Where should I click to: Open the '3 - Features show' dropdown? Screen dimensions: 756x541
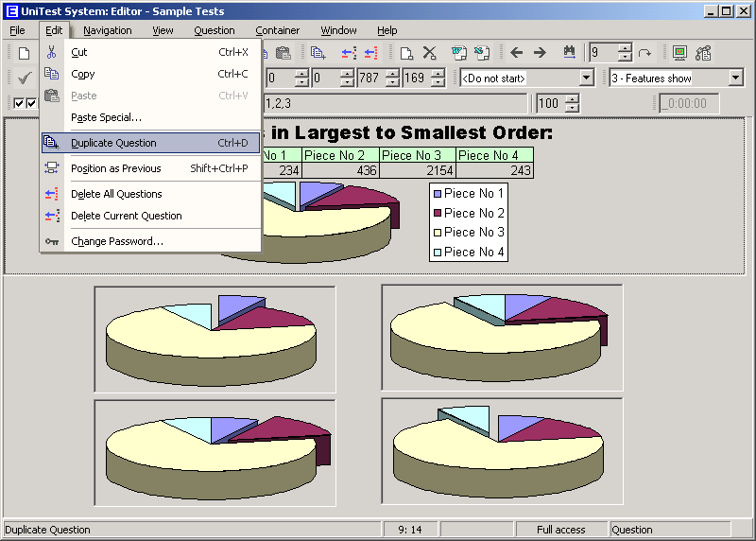pyautogui.click(x=735, y=78)
